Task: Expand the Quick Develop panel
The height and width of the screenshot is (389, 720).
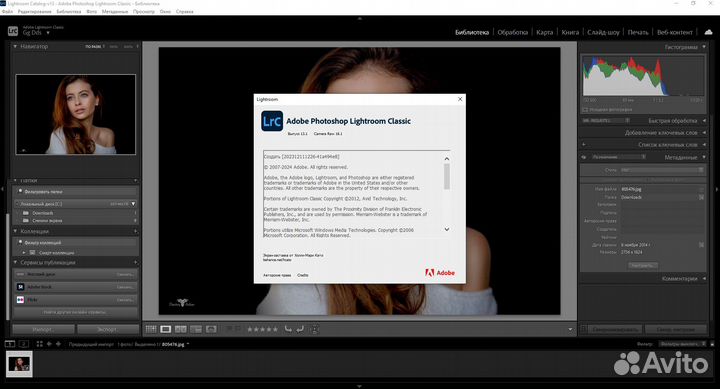Action: [704, 121]
